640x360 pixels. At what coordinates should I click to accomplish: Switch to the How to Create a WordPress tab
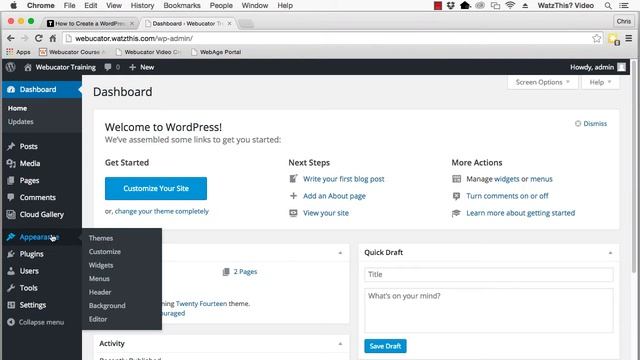pos(91,24)
